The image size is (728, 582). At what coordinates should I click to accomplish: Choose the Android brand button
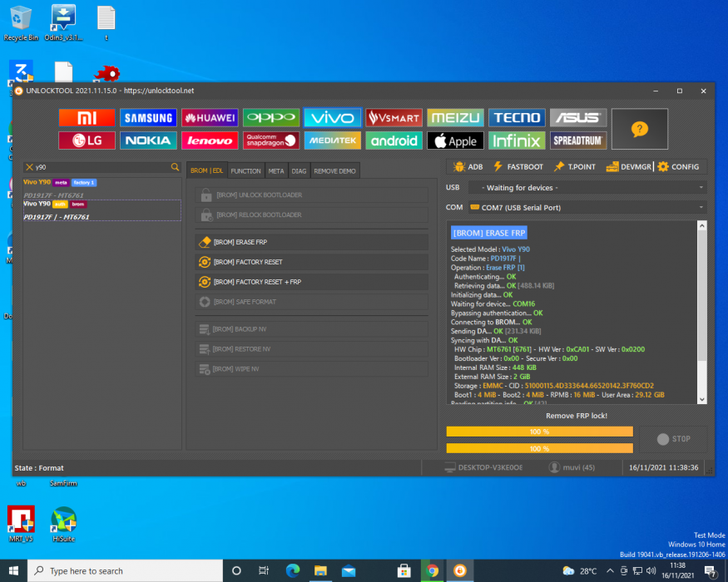pos(394,141)
